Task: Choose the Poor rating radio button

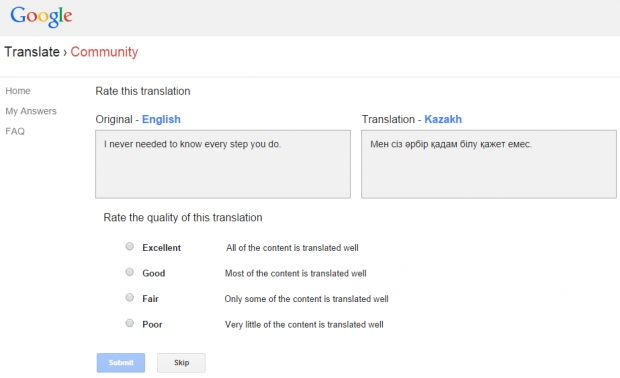Action: (x=130, y=323)
